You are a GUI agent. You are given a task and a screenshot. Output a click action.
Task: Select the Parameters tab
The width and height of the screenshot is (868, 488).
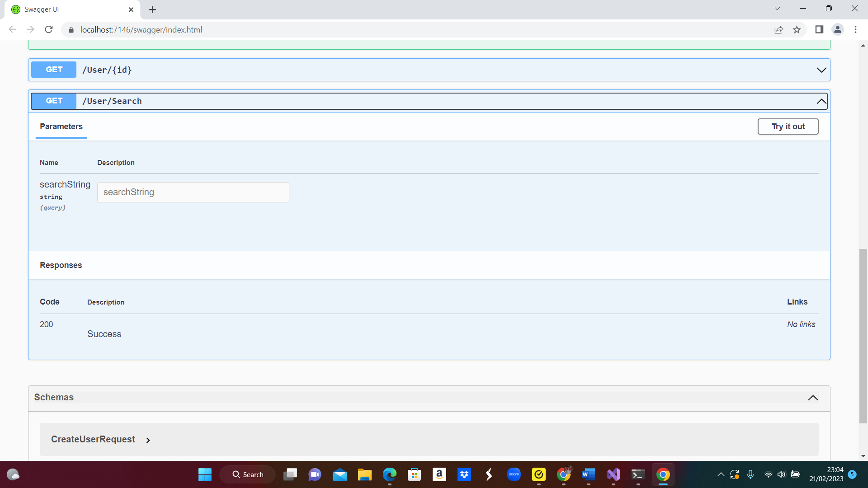coord(61,127)
